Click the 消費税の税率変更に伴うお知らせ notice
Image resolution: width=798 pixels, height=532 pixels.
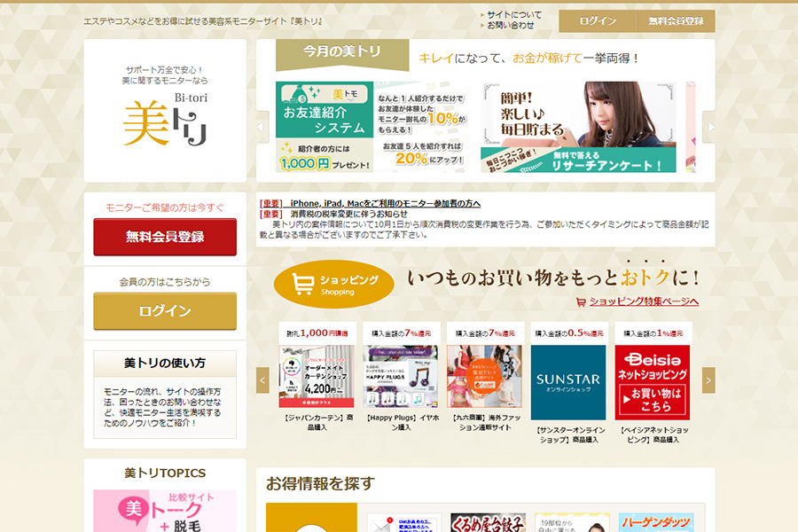pyautogui.click(x=349, y=214)
